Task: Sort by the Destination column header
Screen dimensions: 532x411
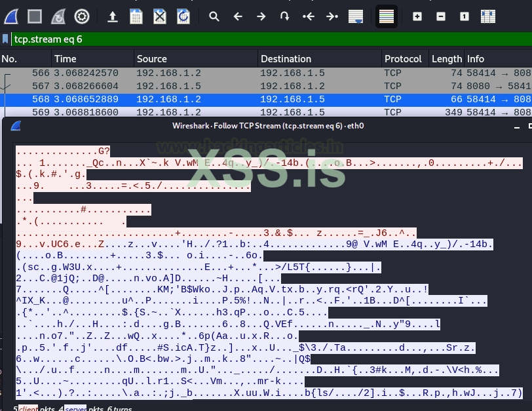Action: pyautogui.click(x=320, y=59)
